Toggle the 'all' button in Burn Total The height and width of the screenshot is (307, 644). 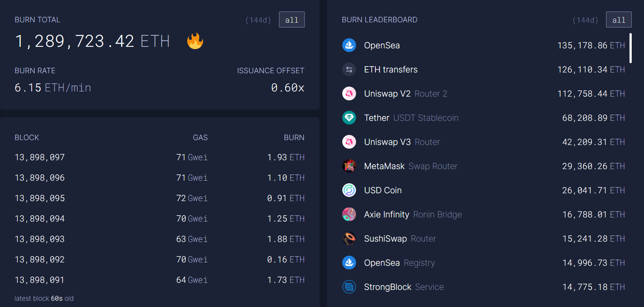(x=292, y=20)
